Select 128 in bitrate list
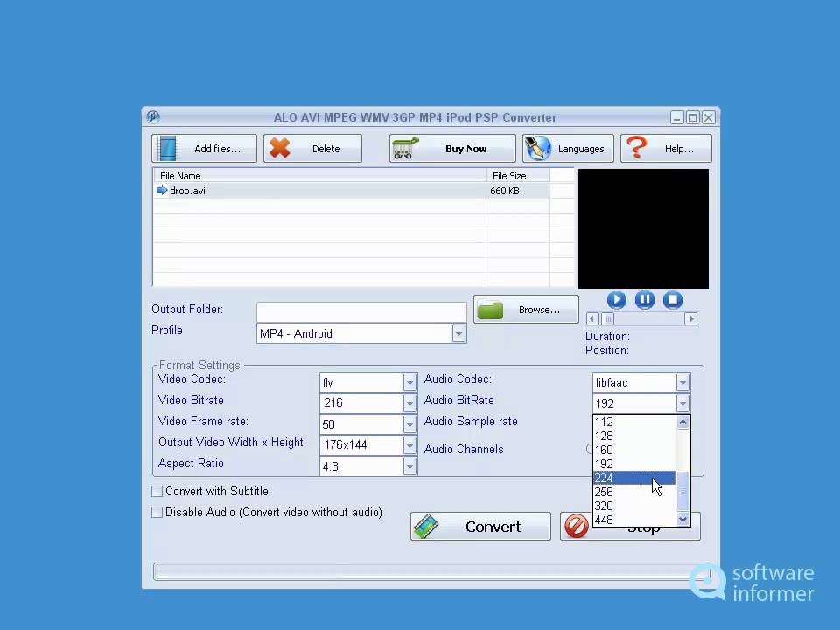840x630 pixels. [x=634, y=436]
